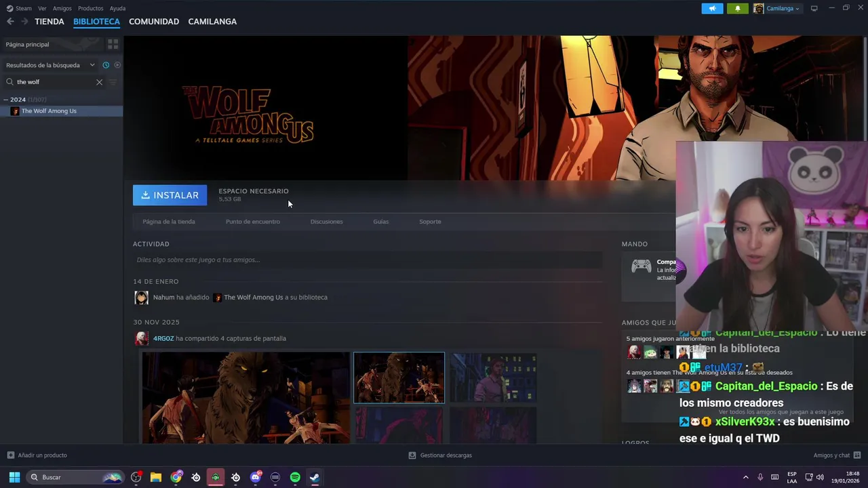
Task: Switch to the BIBLIOTECA tab
Action: coord(96,22)
